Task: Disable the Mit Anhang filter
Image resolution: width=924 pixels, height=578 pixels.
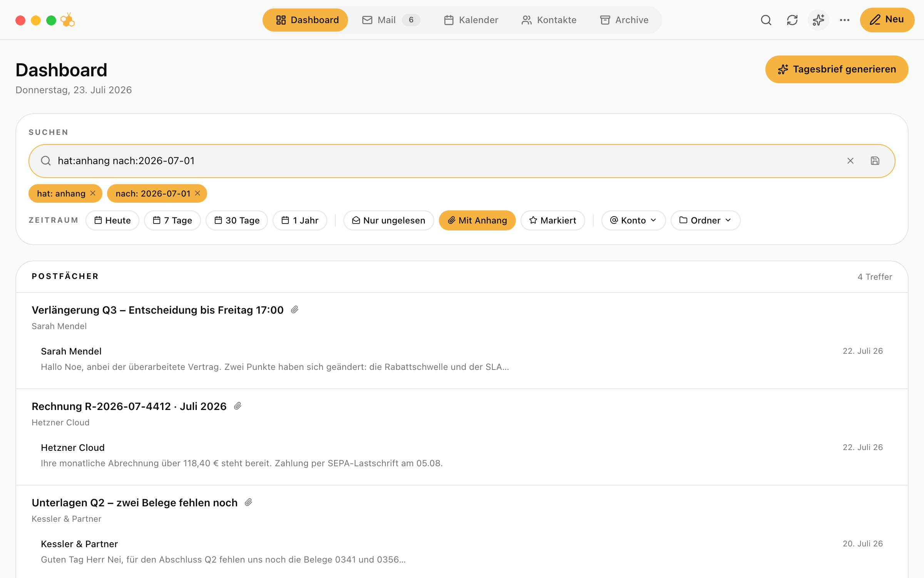Action: point(477,220)
